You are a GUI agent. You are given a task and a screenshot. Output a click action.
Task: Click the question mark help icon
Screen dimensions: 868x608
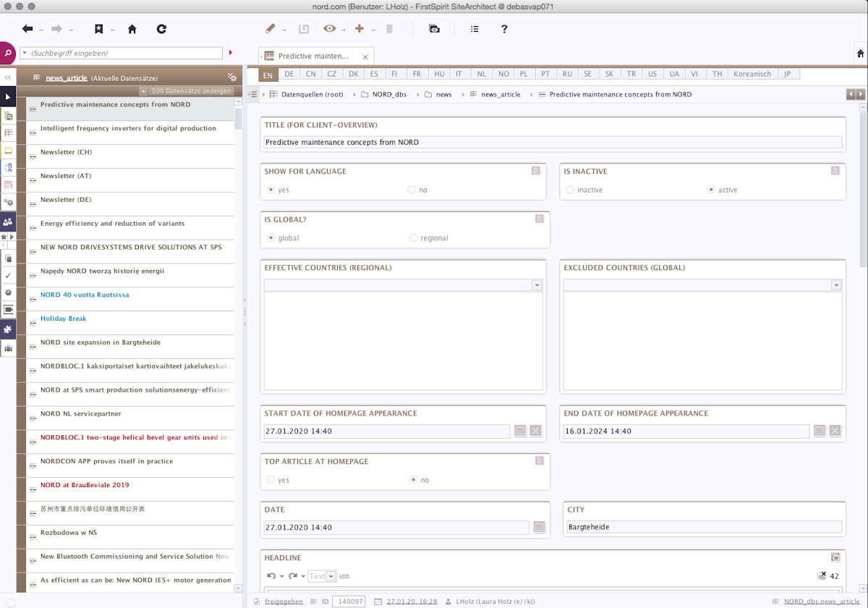tap(504, 29)
